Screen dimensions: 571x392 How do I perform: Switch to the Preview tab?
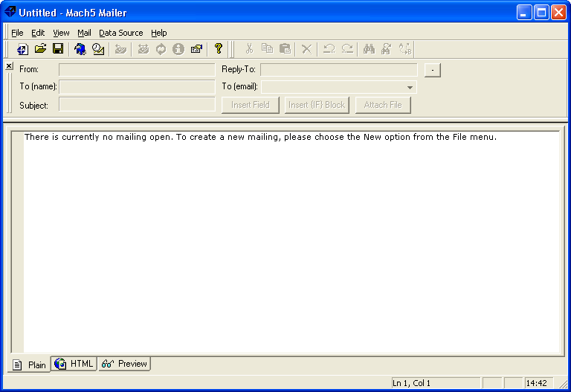pos(125,364)
